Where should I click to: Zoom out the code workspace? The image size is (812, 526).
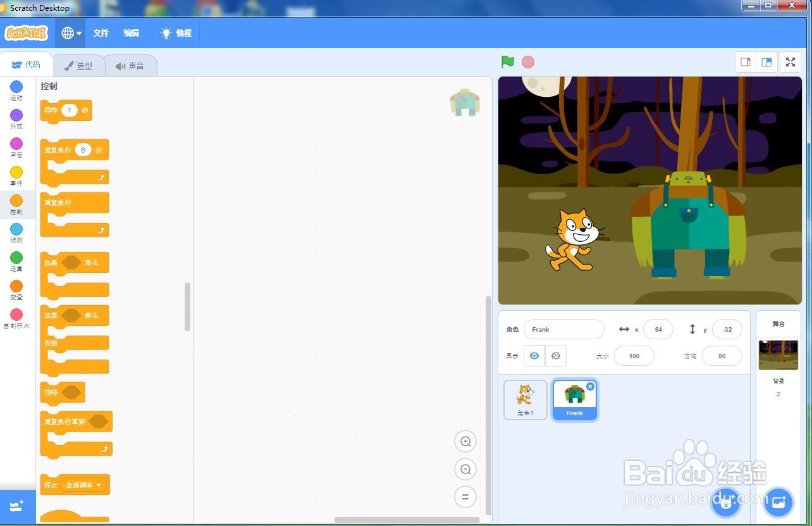(465, 469)
